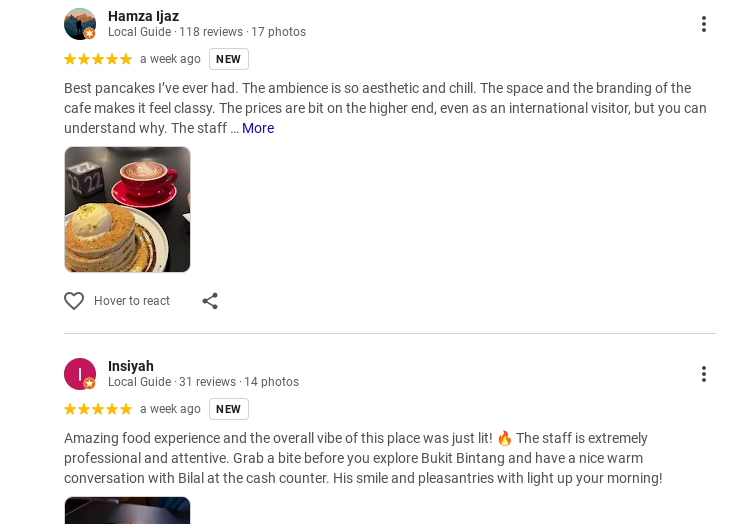
Task: Click the NEW badge on Insiyah's review
Action: click(x=228, y=409)
